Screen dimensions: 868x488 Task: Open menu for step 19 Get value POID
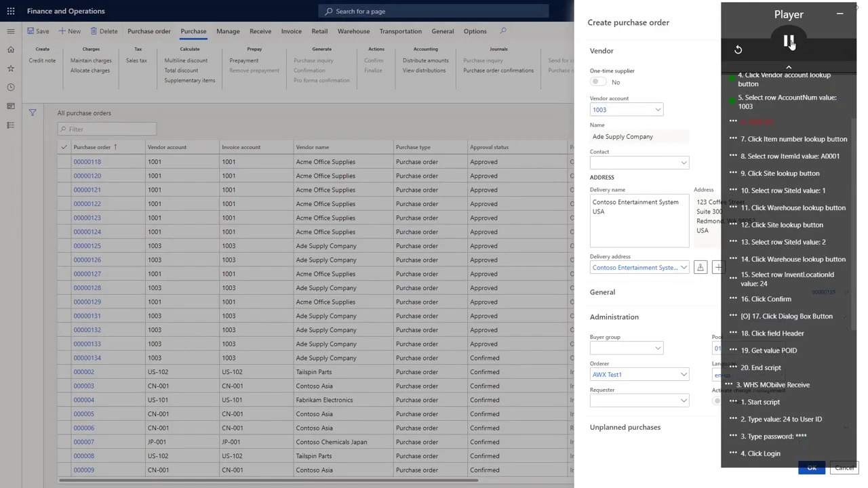point(733,350)
